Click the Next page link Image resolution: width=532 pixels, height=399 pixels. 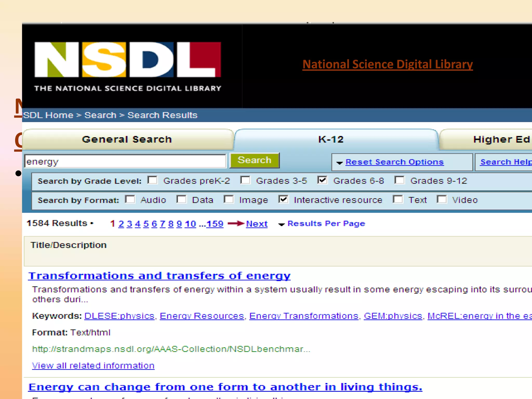coord(257,224)
